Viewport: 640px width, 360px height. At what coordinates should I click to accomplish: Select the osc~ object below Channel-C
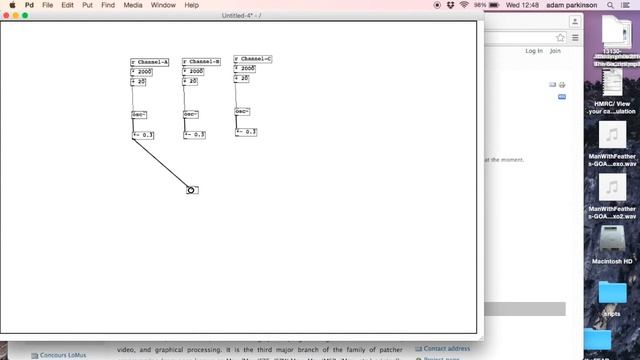[x=242, y=111]
